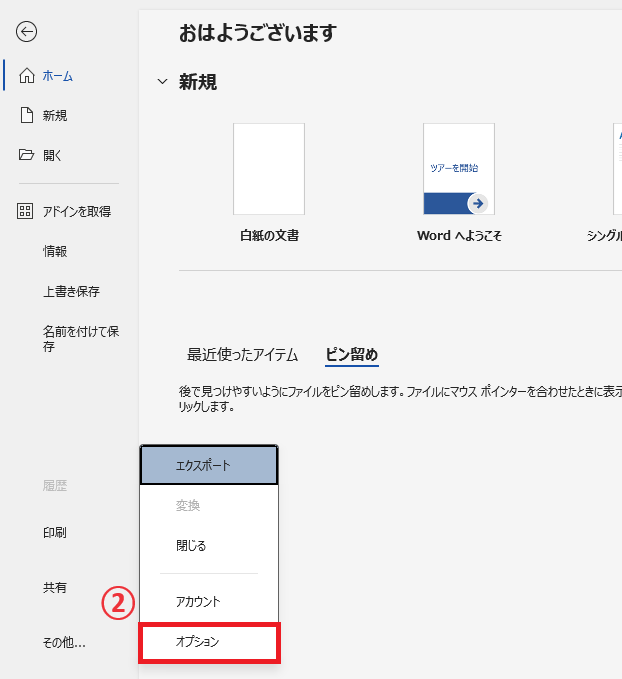622x679 pixels.
Task: Select エクスポート in the popup menu
Action: click(209, 465)
